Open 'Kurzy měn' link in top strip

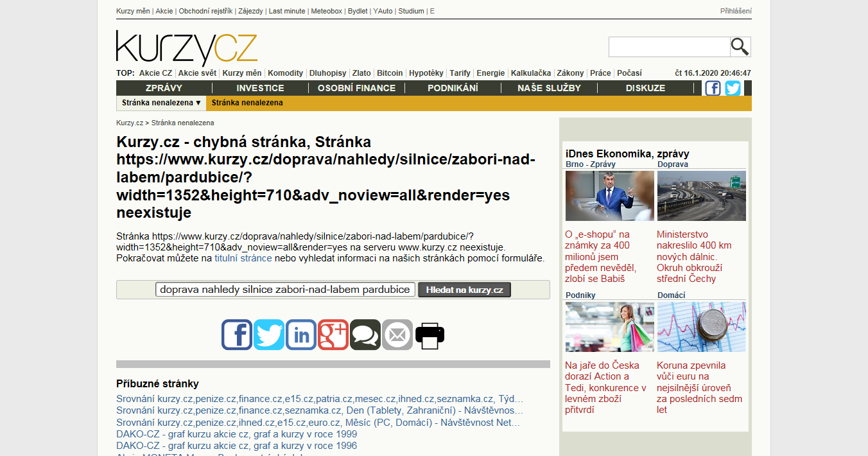click(133, 11)
